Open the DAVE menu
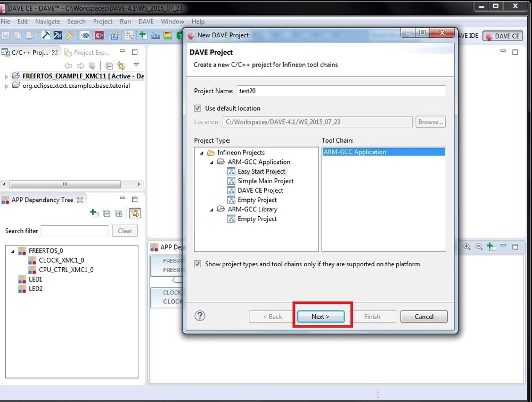Screen dimensions: 532x402 [146, 21]
